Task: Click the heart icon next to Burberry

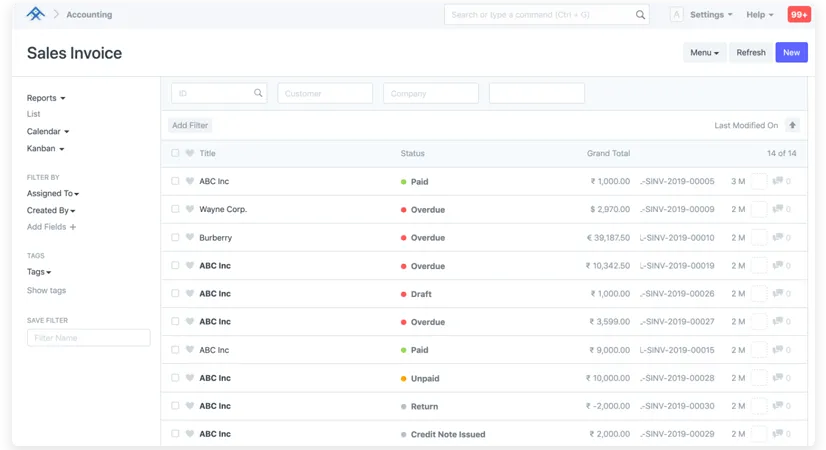Action: click(x=190, y=238)
